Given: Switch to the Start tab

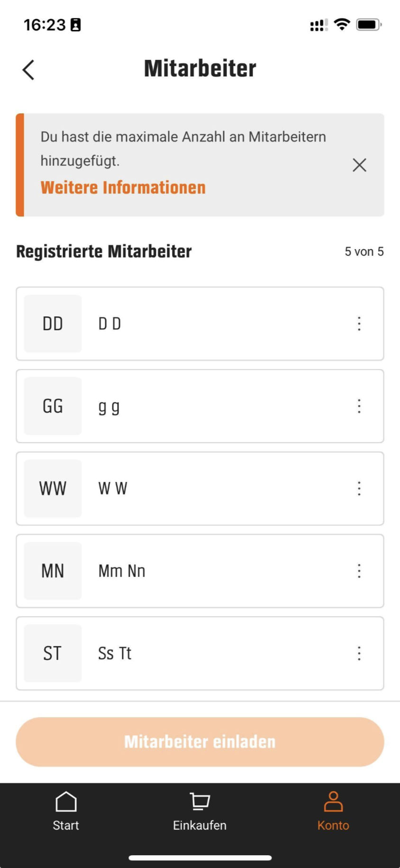Looking at the screenshot, I should (66, 811).
